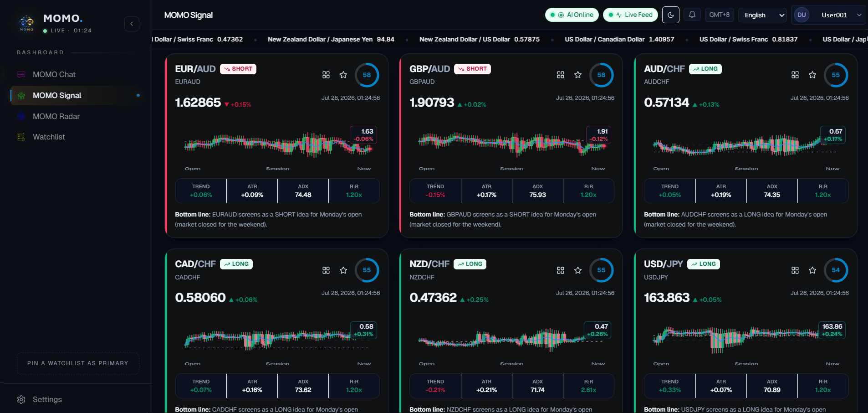Click the MOMO logo icon
This screenshot has width=868, height=413.
(26, 23)
